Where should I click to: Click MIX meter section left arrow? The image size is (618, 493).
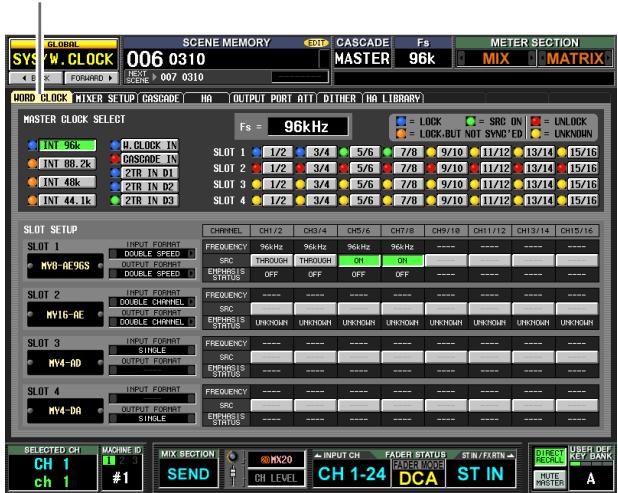pyautogui.click(x=461, y=59)
